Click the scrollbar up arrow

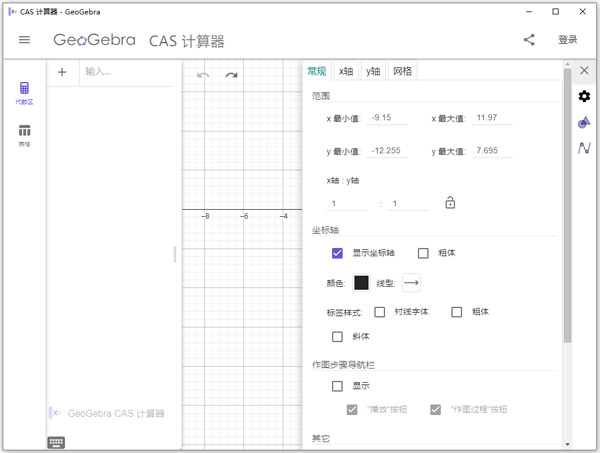click(x=567, y=64)
